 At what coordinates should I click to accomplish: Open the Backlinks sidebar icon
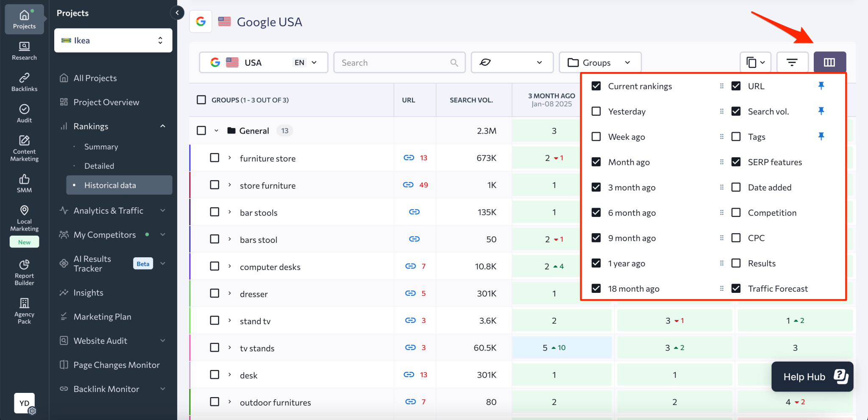(x=24, y=82)
